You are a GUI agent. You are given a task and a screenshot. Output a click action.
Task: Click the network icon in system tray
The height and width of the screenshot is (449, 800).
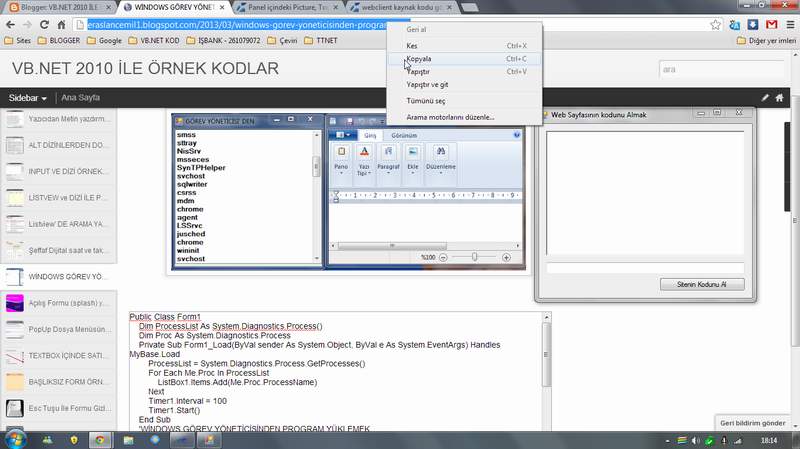(x=738, y=440)
